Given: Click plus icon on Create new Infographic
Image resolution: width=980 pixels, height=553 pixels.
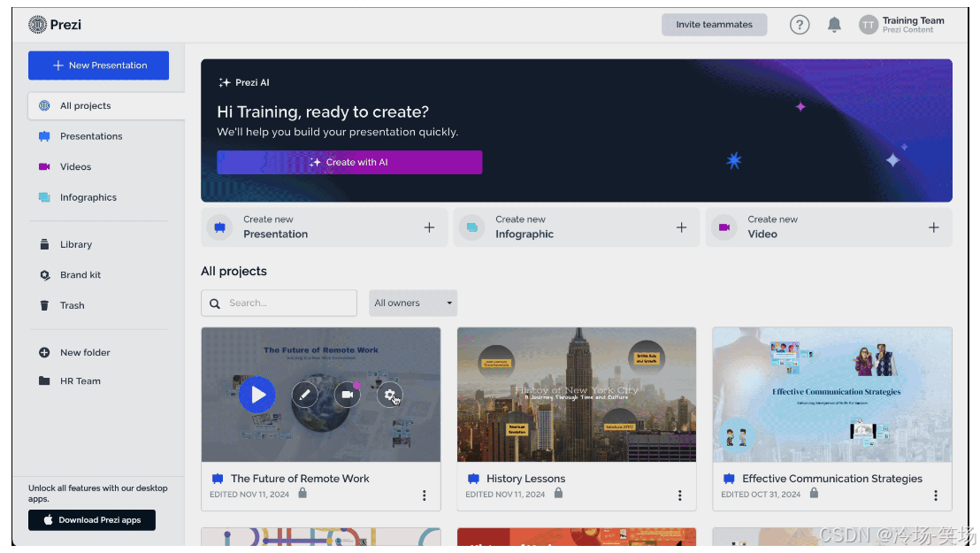Looking at the screenshot, I should pos(681,227).
